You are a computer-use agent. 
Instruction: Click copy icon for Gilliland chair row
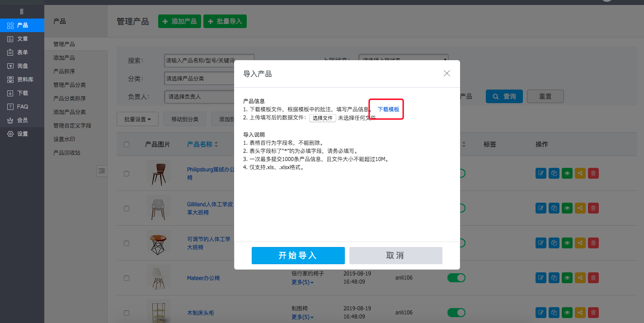point(554,208)
